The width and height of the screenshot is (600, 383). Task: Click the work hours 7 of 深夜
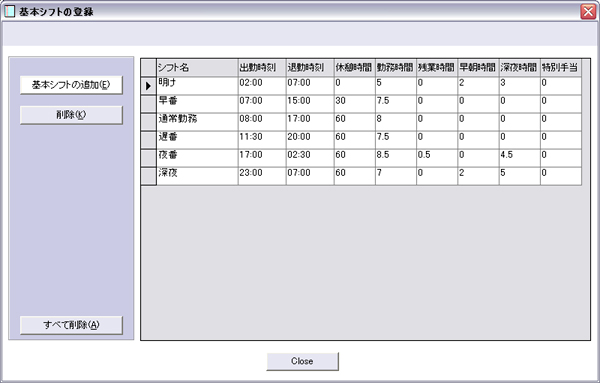(x=396, y=176)
